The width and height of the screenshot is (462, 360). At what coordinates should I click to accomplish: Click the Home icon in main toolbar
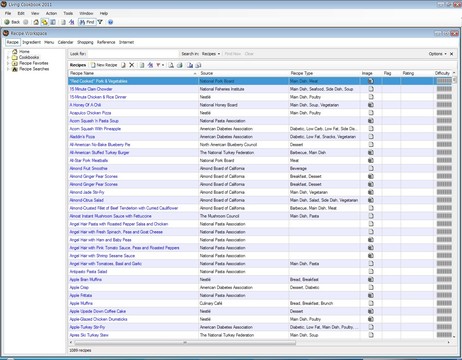(x=36, y=22)
